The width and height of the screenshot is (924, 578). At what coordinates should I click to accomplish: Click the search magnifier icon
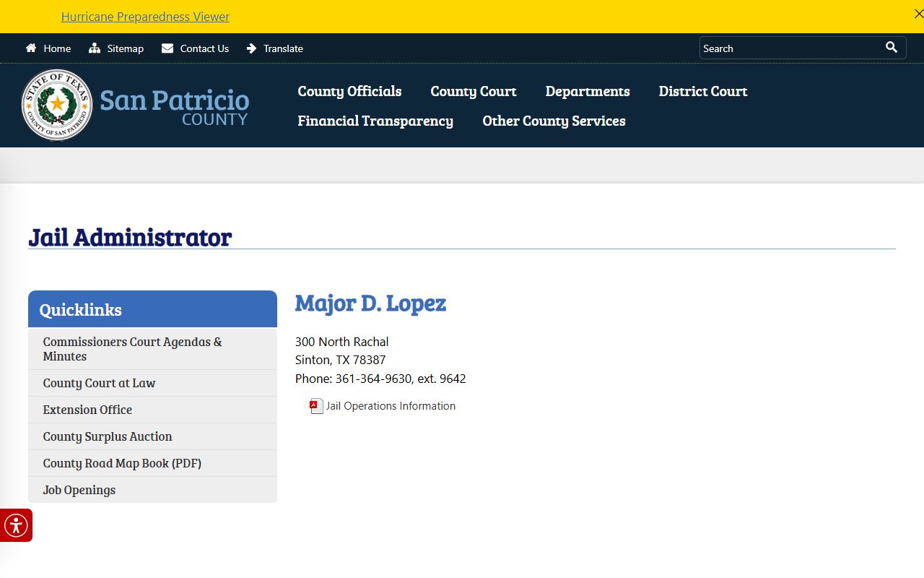(892, 47)
